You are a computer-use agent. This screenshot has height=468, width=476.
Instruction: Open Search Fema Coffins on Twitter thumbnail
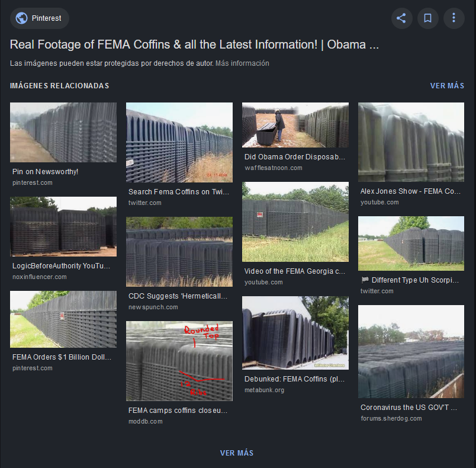(179, 142)
